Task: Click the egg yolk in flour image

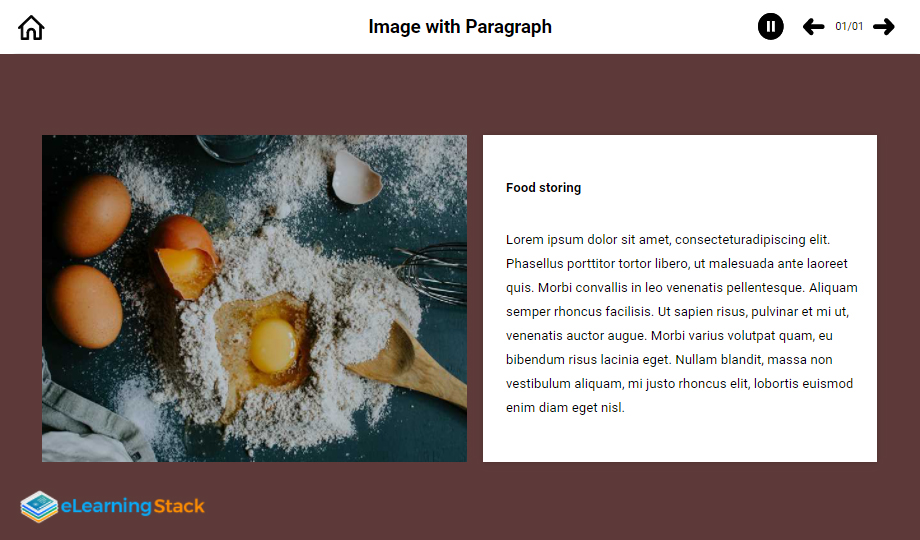Action: point(273,345)
